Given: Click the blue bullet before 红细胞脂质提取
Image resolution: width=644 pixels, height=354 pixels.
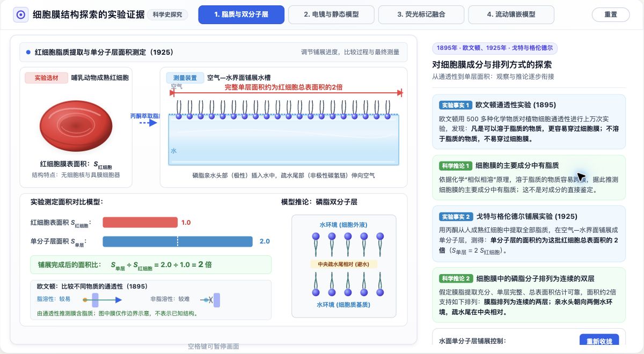Looking at the screenshot, I should 28,53.
